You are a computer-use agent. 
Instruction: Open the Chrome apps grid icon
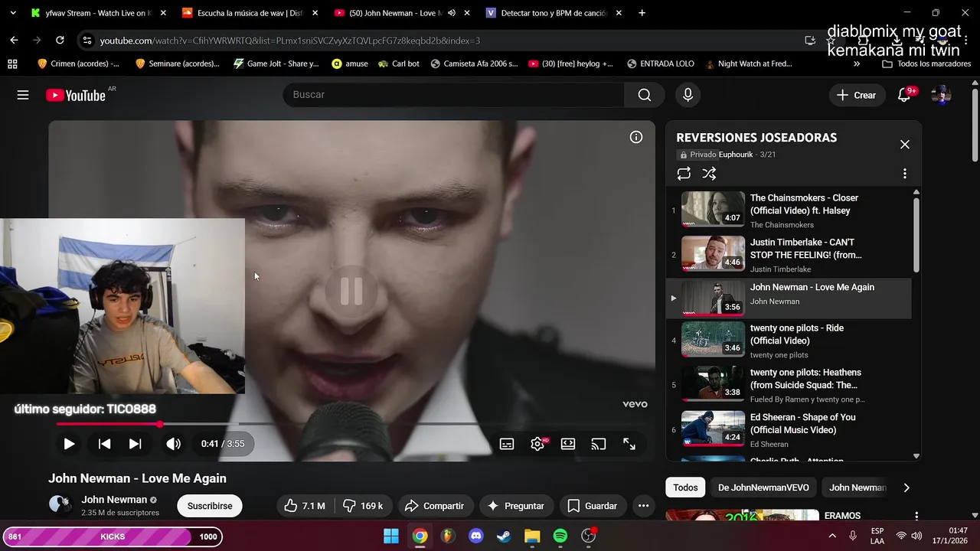[x=12, y=64]
